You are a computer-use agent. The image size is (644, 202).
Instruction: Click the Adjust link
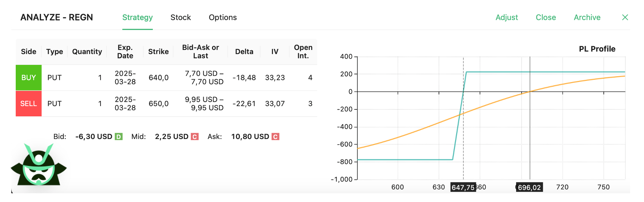click(507, 18)
